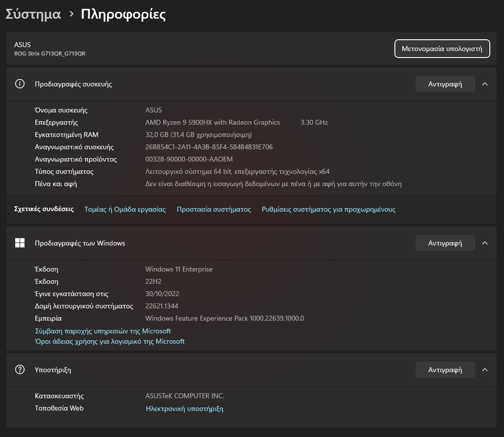Copy support info with Αντιγραφή button
Screen dimensions: 504x437
445,370
